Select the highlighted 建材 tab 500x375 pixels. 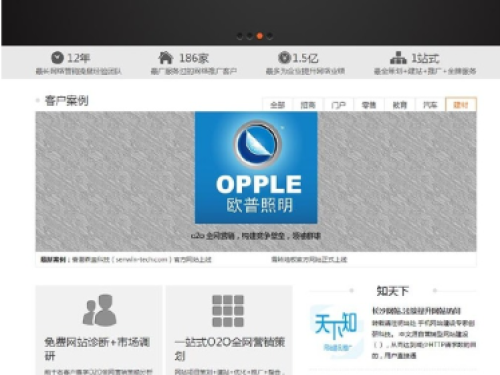(x=461, y=105)
